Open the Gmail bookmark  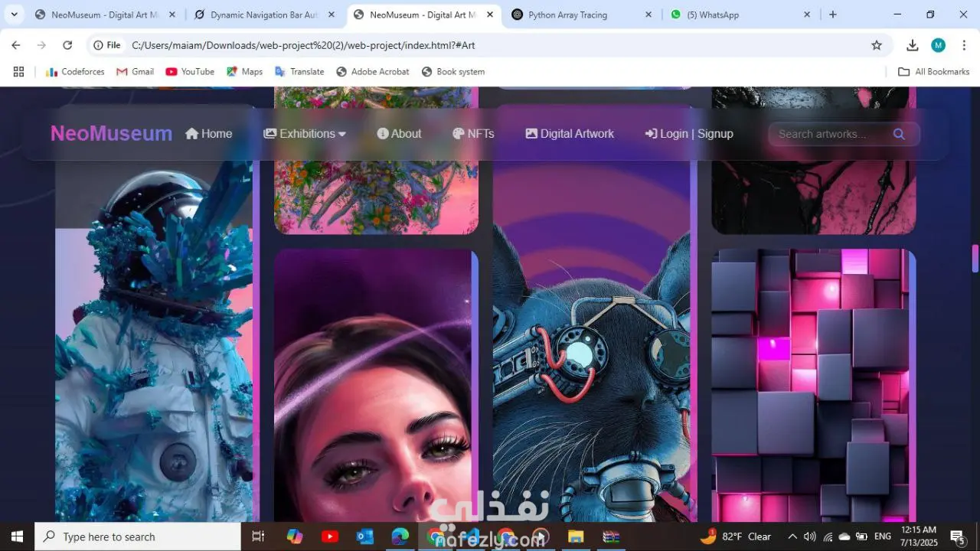[135, 72]
